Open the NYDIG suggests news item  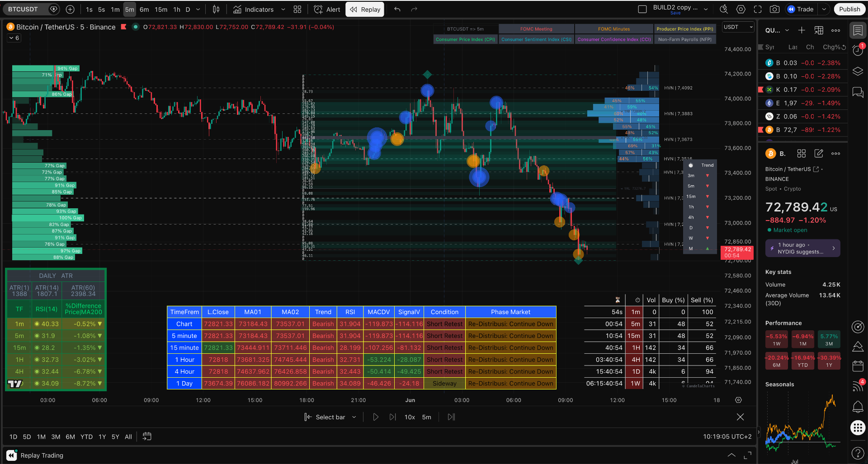tap(802, 248)
